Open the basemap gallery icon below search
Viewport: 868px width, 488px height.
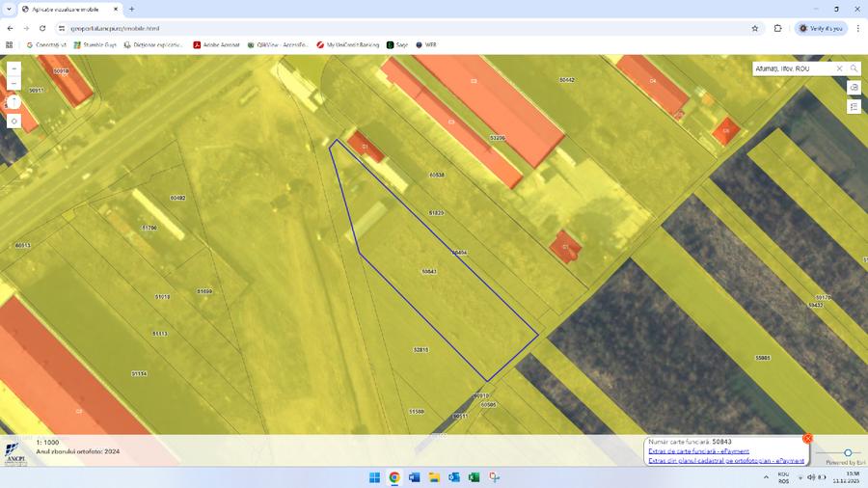(854, 88)
